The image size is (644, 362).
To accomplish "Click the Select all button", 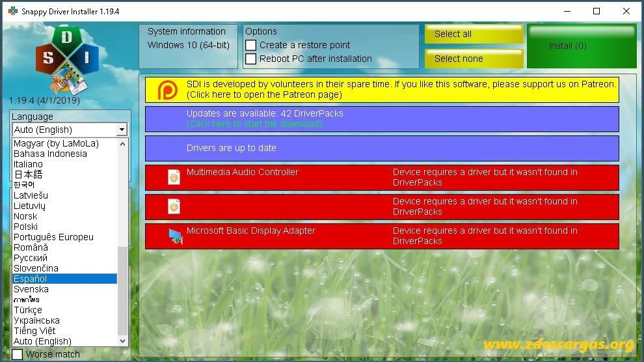I will tap(474, 34).
